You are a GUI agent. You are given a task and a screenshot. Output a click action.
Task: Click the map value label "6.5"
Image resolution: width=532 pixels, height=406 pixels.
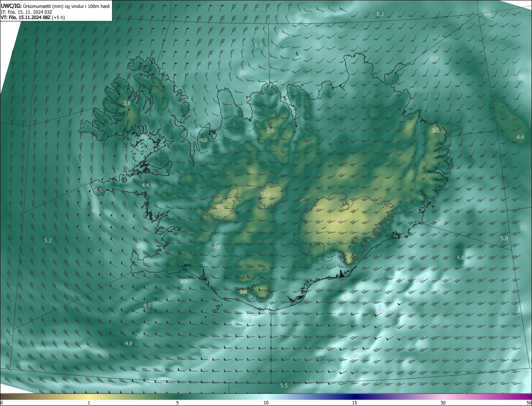259,45
